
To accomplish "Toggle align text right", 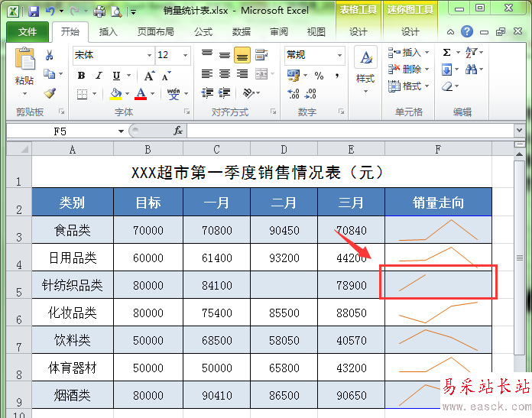I will [242, 73].
